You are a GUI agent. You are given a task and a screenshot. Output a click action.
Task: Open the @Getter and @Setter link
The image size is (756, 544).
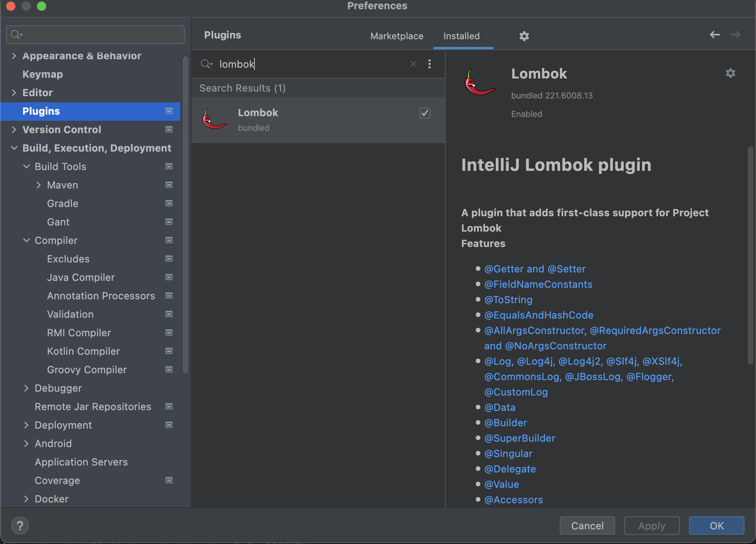535,269
